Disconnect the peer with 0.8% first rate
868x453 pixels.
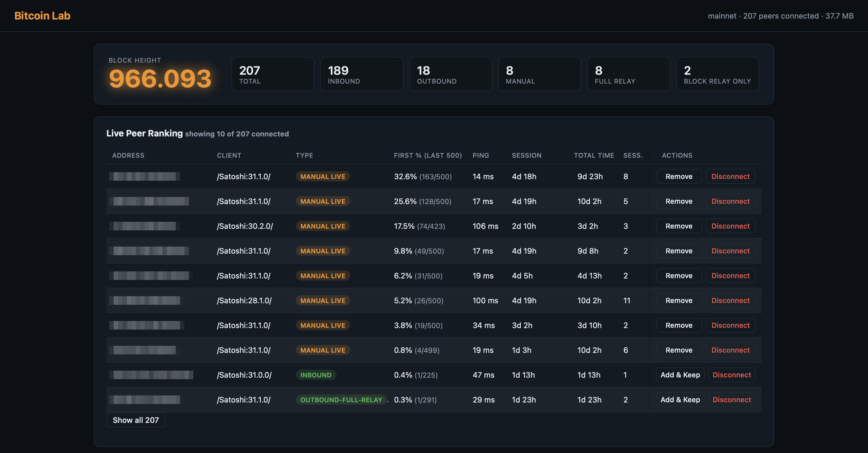click(x=730, y=350)
